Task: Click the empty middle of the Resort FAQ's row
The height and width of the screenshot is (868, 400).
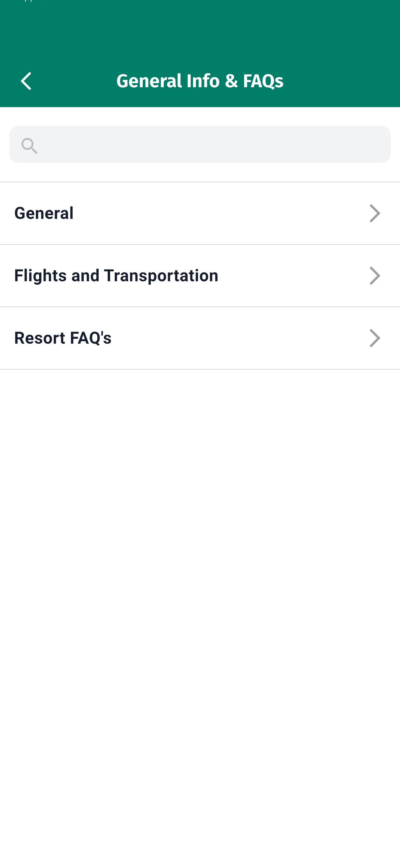Action: [x=236, y=338]
